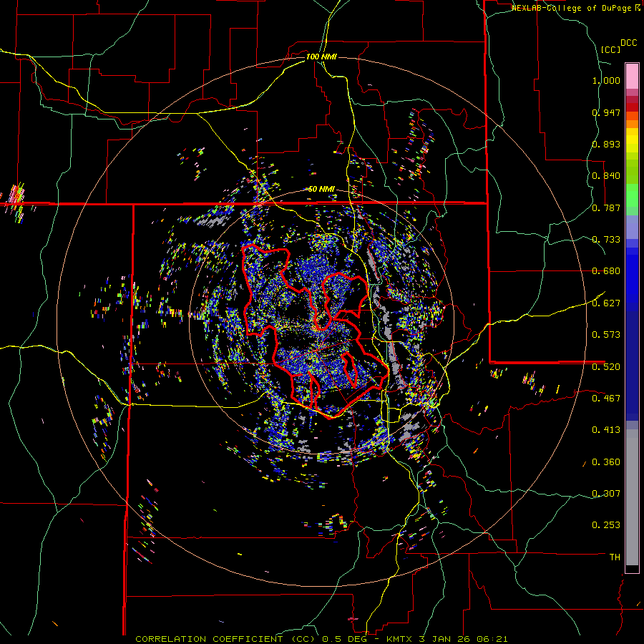Select the 0.573 legend value
Viewport: 644px width, 644px height.
(x=606, y=335)
